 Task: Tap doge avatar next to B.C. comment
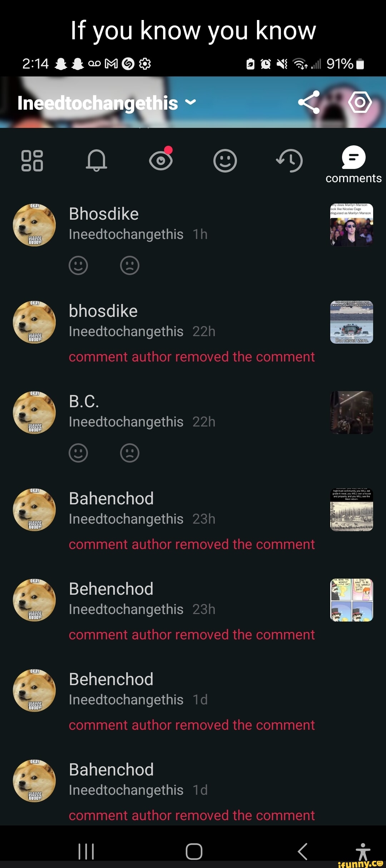point(34,413)
